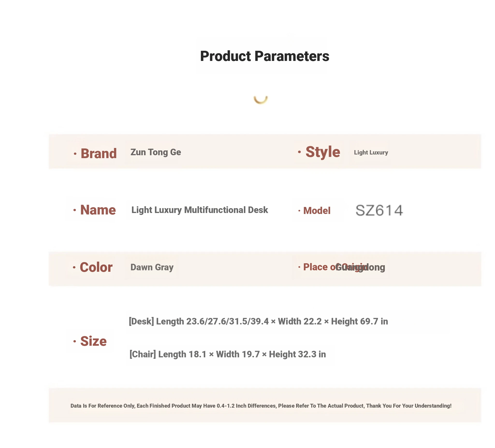Click the bullet dot before Style
495x448 pixels.
(x=299, y=152)
